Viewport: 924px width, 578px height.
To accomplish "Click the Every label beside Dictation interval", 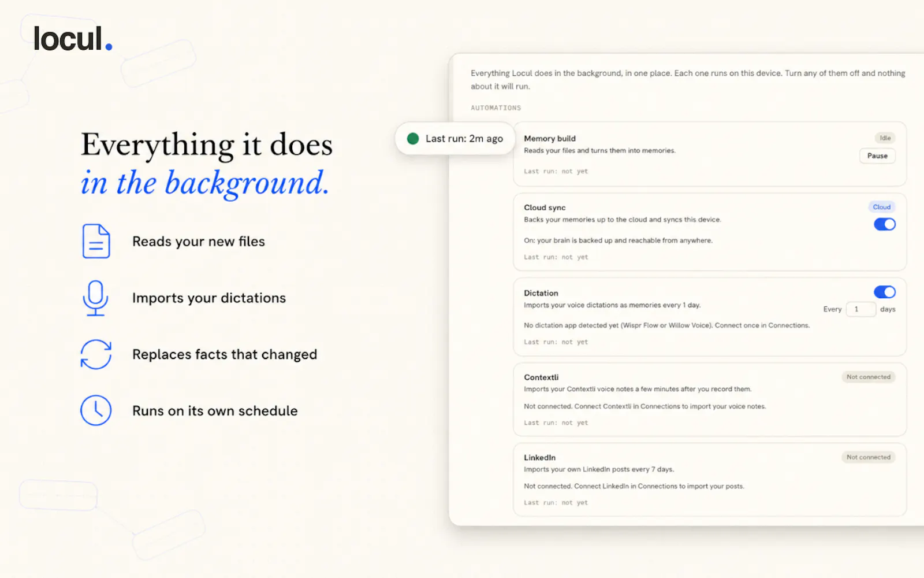I will coord(832,309).
